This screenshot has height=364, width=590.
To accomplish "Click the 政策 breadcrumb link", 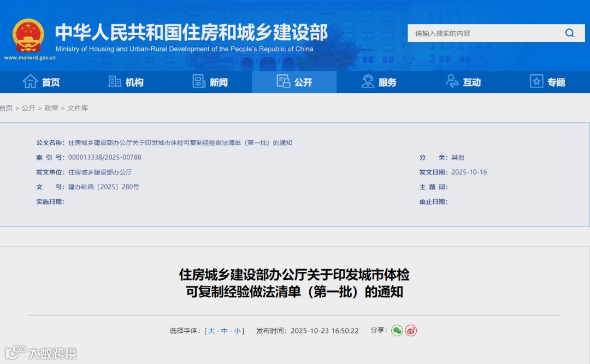I will (51, 108).
